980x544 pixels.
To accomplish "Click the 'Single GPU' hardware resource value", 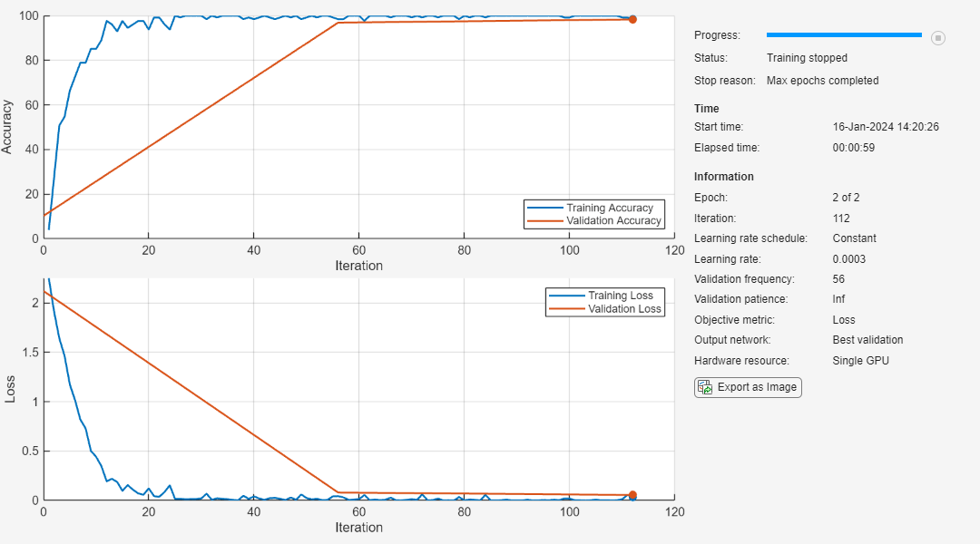I will coord(860,361).
